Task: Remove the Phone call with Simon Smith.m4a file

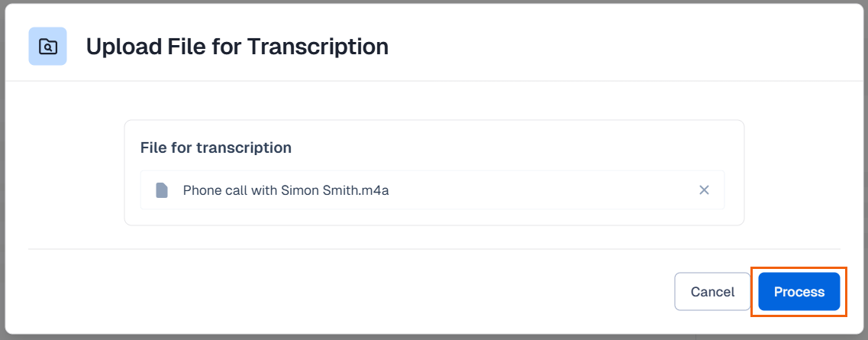Action: pyautogui.click(x=704, y=190)
